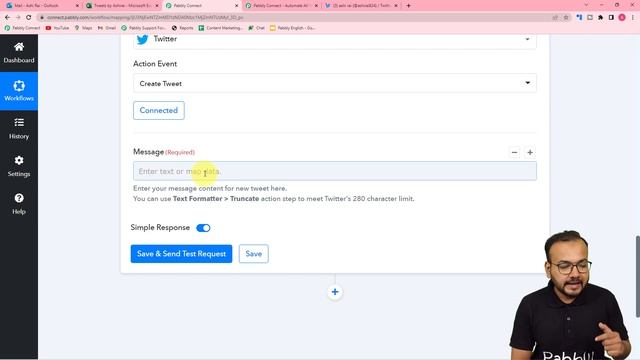
Task: Click the 'Text Formatter > Truncate' hint text
Action: (x=216, y=199)
